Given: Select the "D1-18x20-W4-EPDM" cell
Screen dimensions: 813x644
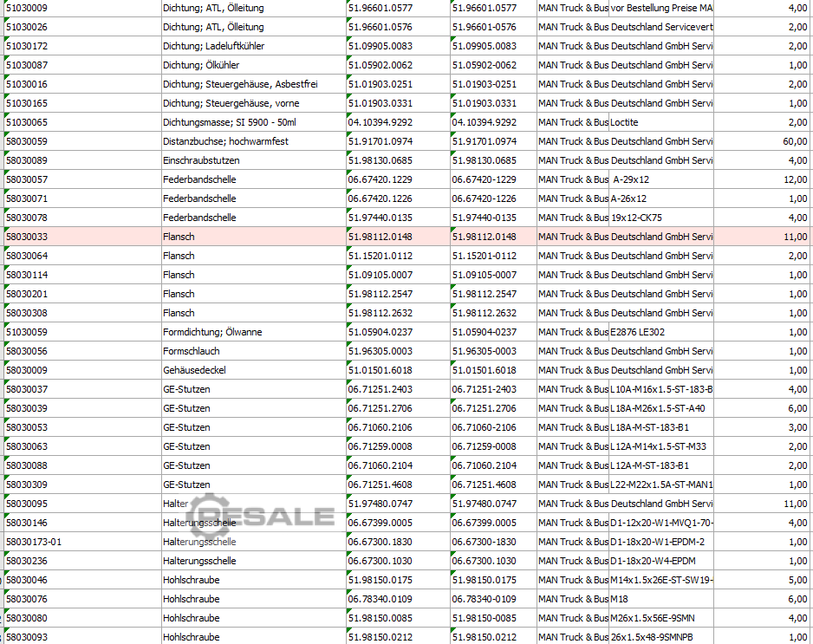Looking at the screenshot, I should coord(654,561).
